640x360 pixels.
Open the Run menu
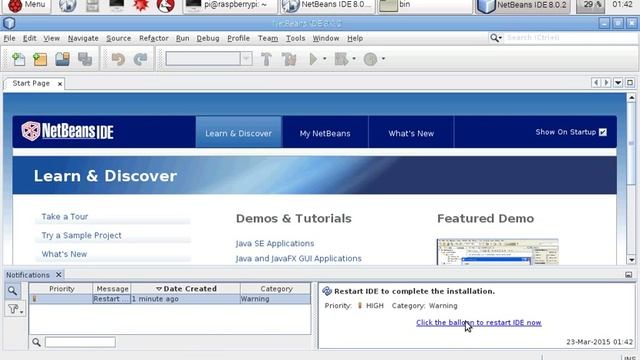pos(182,38)
